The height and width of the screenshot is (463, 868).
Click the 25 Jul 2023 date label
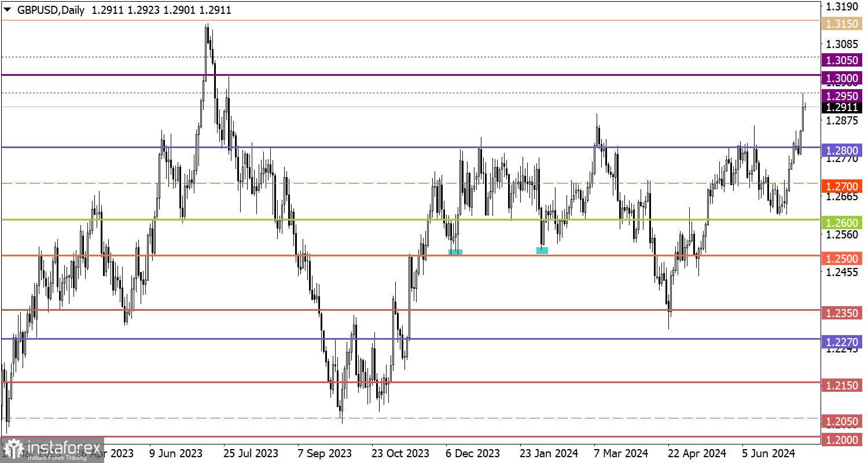251,453
